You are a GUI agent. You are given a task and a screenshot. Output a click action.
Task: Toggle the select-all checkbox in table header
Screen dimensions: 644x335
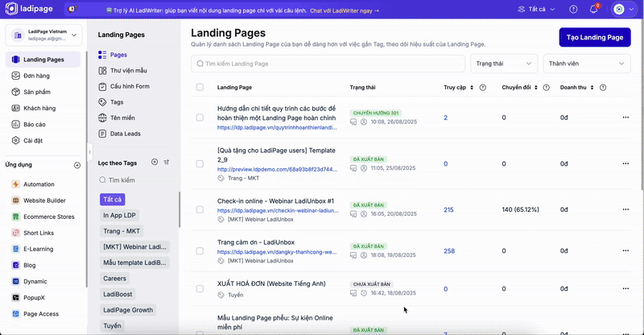click(200, 87)
